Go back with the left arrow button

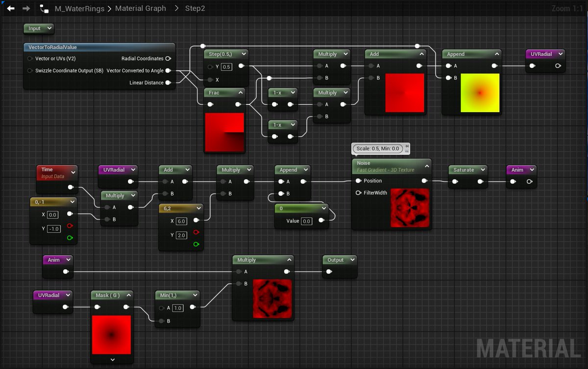(x=10, y=8)
